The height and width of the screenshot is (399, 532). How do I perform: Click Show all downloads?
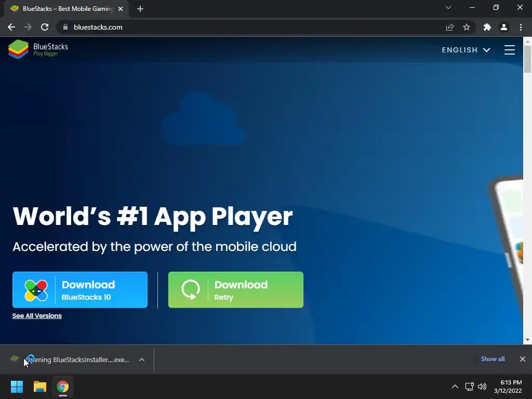click(x=493, y=359)
